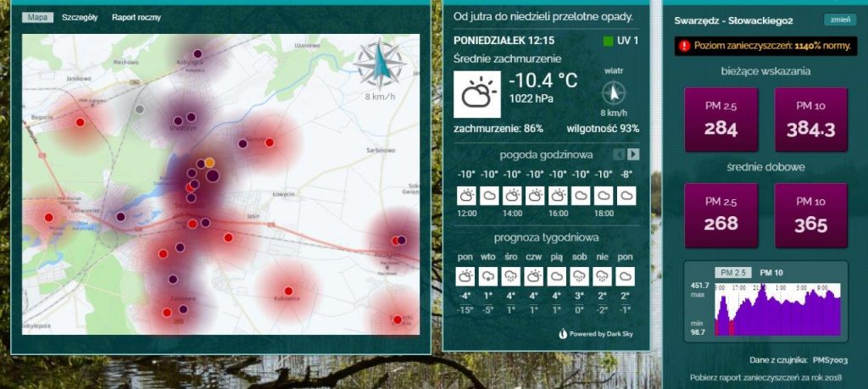Click the wiatr compass icon in weather panel
Image resolution: width=868 pixels, height=389 pixels.
pyautogui.click(x=614, y=93)
